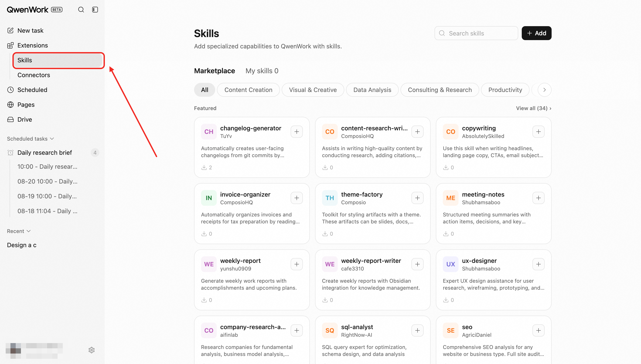This screenshot has width=641, height=364.
Task: Collapse sidebar with the panel toggle icon
Action: [x=95, y=10]
